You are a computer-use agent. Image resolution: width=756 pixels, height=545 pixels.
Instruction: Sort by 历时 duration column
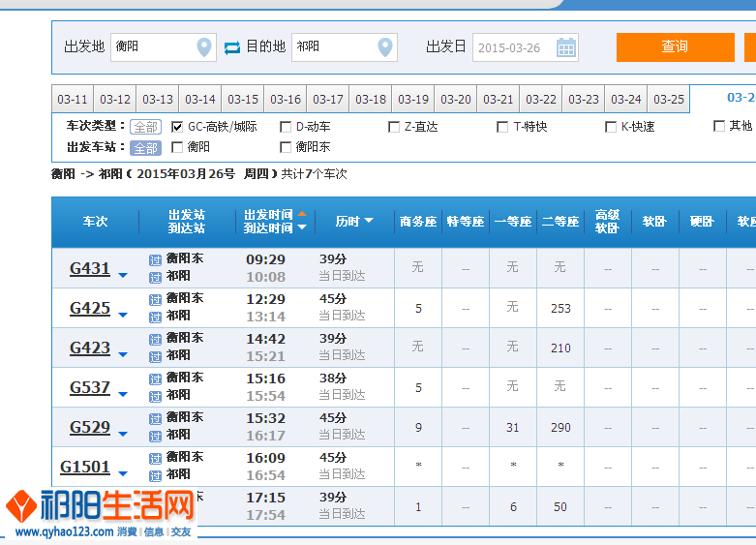354,222
